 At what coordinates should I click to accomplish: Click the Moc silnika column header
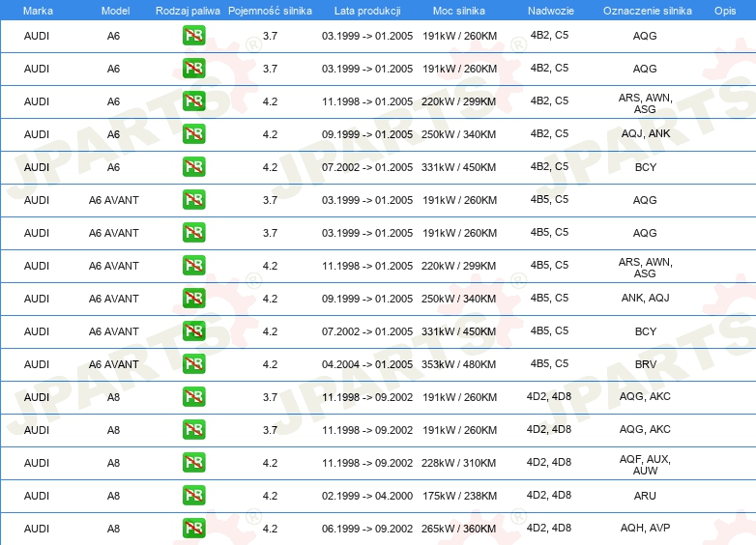pos(459,11)
